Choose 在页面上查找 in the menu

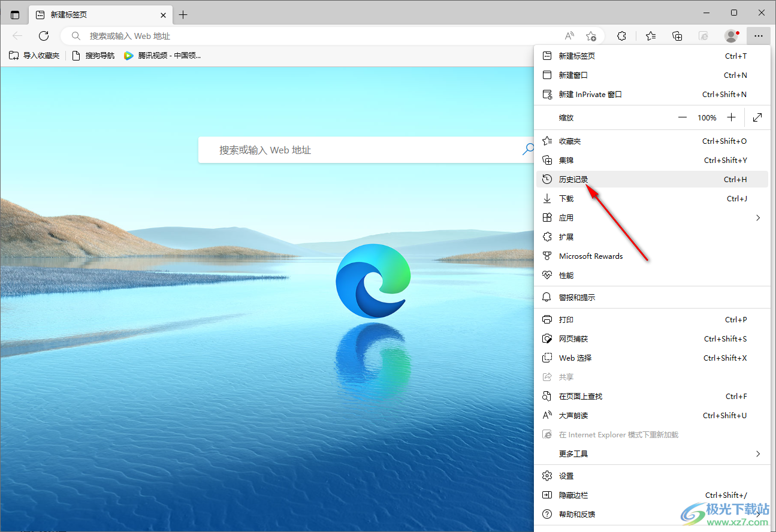point(652,396)
